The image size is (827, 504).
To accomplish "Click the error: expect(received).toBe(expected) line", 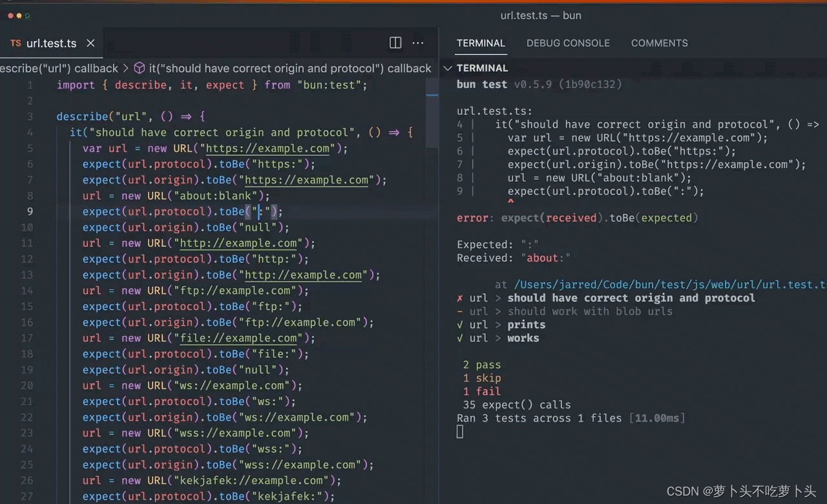I will click(x=578, y=218).
